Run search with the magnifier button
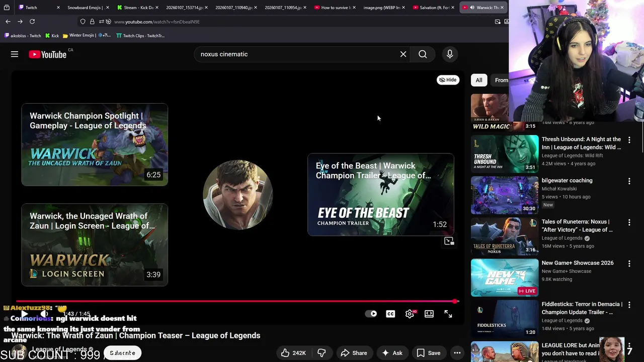 tap(423, 54)
